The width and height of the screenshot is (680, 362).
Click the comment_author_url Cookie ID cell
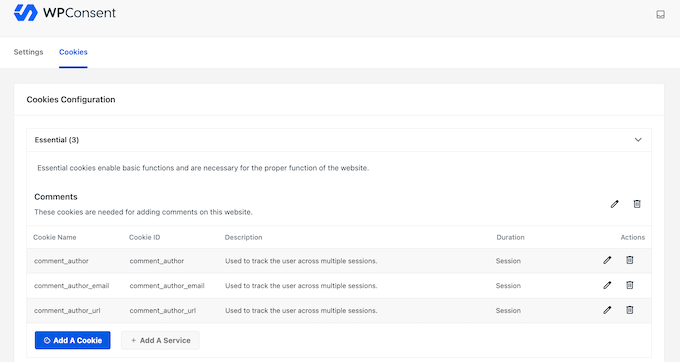pos(163,310)
